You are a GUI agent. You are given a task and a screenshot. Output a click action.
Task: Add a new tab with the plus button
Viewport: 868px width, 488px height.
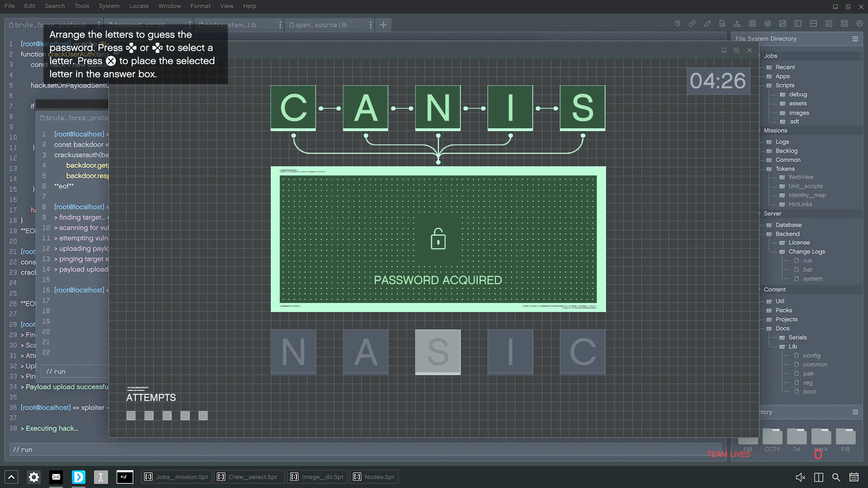383,25
